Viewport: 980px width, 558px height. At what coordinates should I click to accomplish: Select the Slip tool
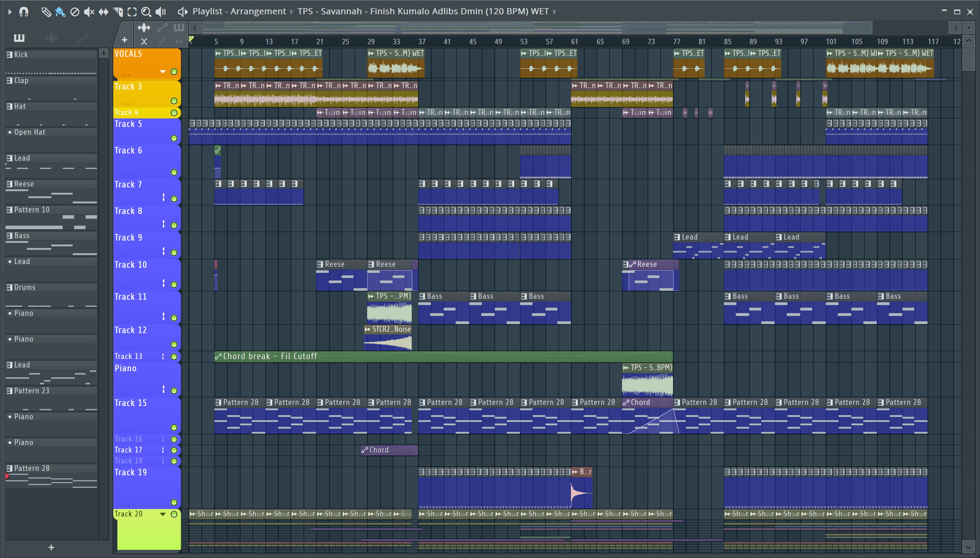coord(103,12)
